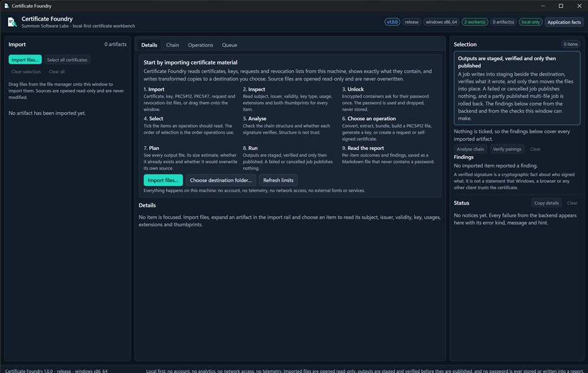Open the Operations tab
The width and height of the screenshot is (588, 373).
(201, 45)
